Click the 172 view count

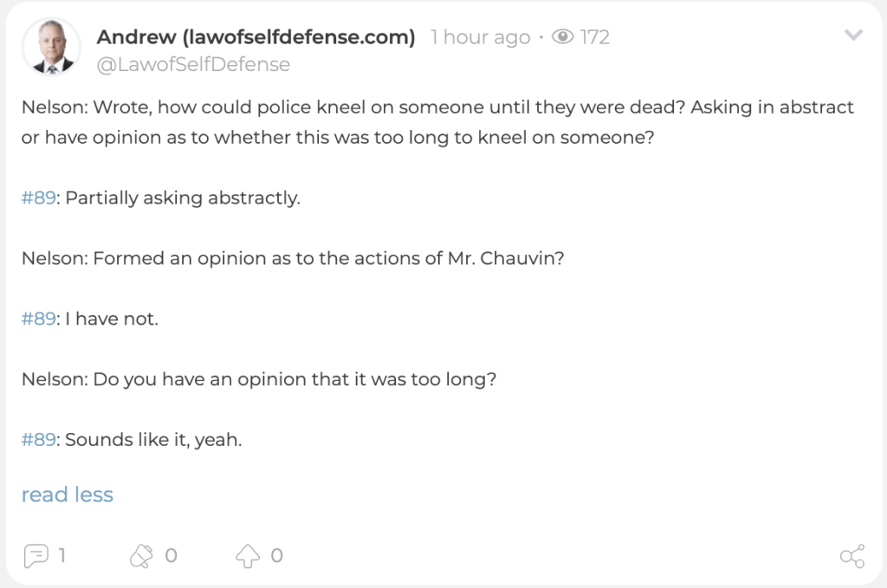coord(594,37)
